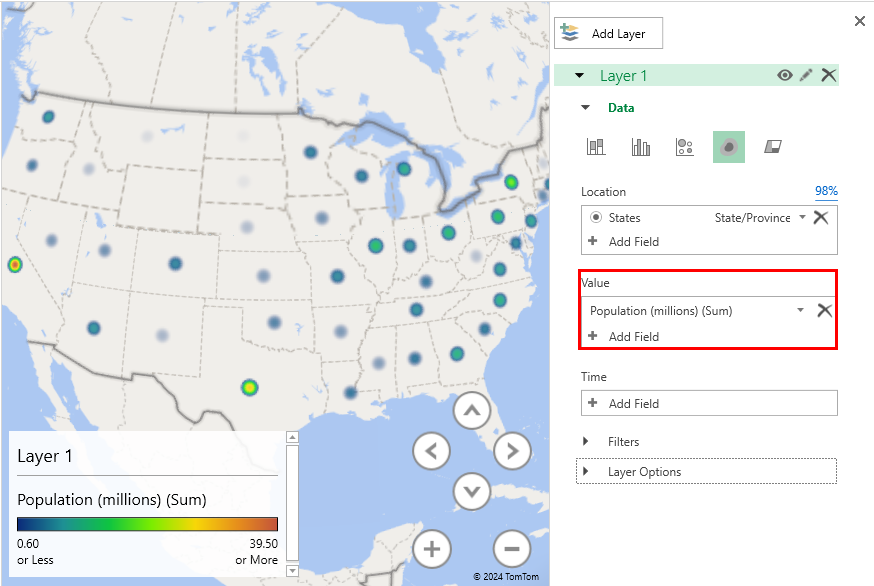Zoom in with the plus button

431,549
